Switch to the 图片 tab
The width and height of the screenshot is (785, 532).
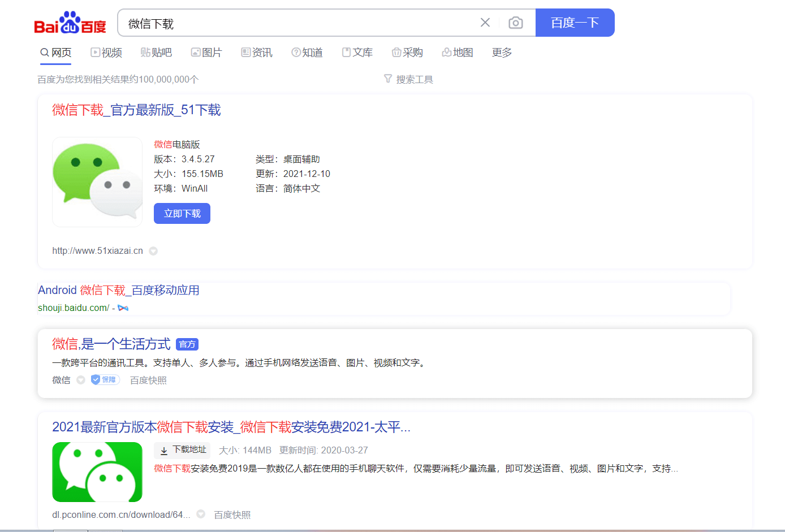pos(206,53)
